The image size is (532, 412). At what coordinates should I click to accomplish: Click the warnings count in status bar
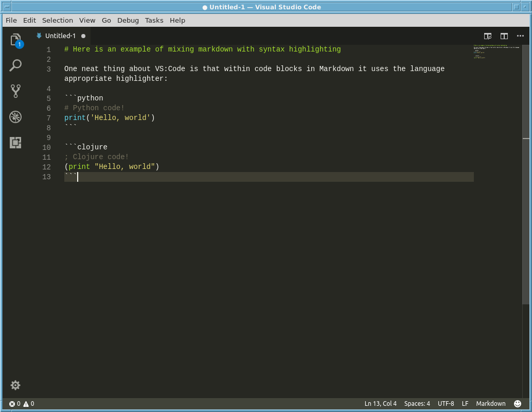click(29, 404)
